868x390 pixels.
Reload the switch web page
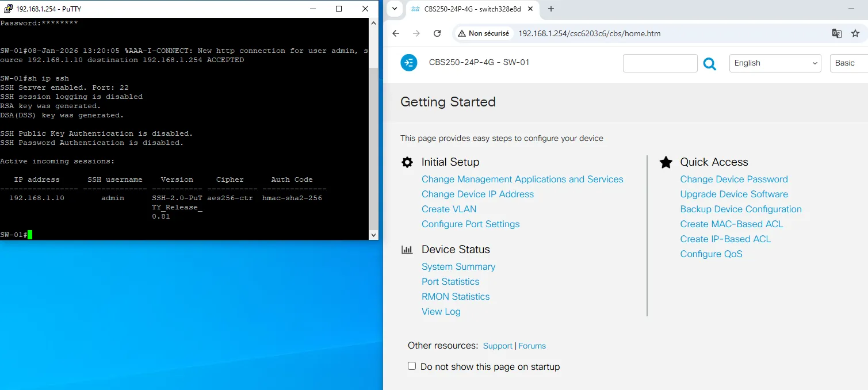[x=437, y=33]
